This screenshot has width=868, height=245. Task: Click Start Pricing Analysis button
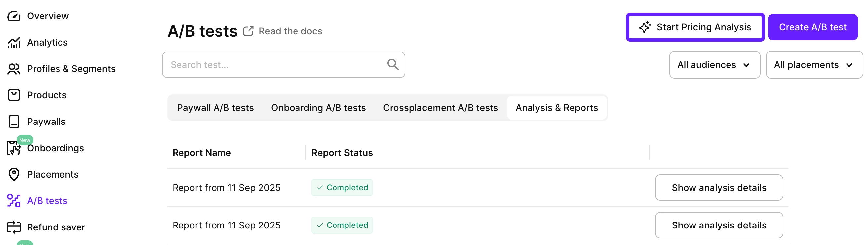695,27
